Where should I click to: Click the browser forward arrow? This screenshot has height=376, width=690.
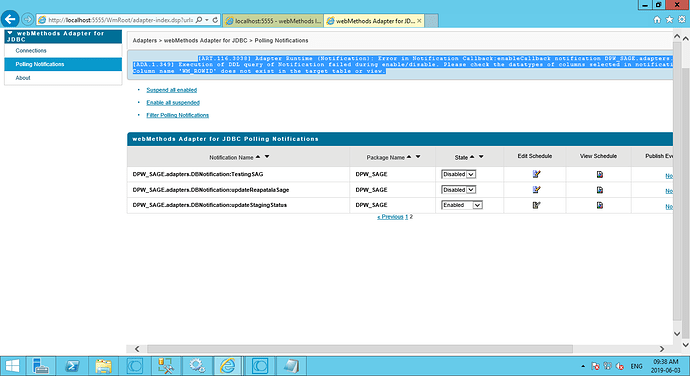27,19
